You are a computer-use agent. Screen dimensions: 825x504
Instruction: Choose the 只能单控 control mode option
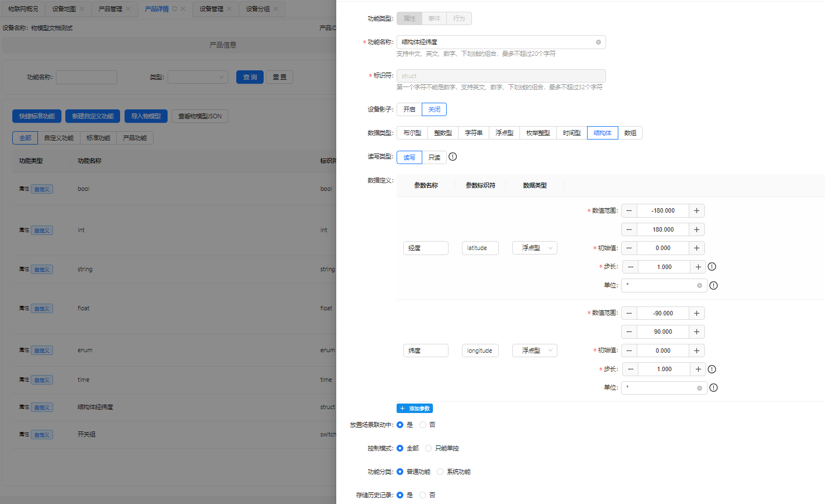(x=428, y=448)
